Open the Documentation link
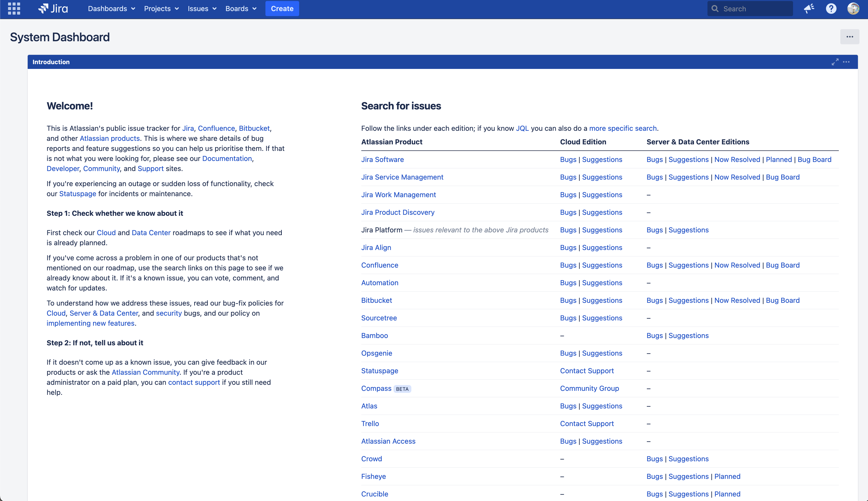 tap(227, 159)
